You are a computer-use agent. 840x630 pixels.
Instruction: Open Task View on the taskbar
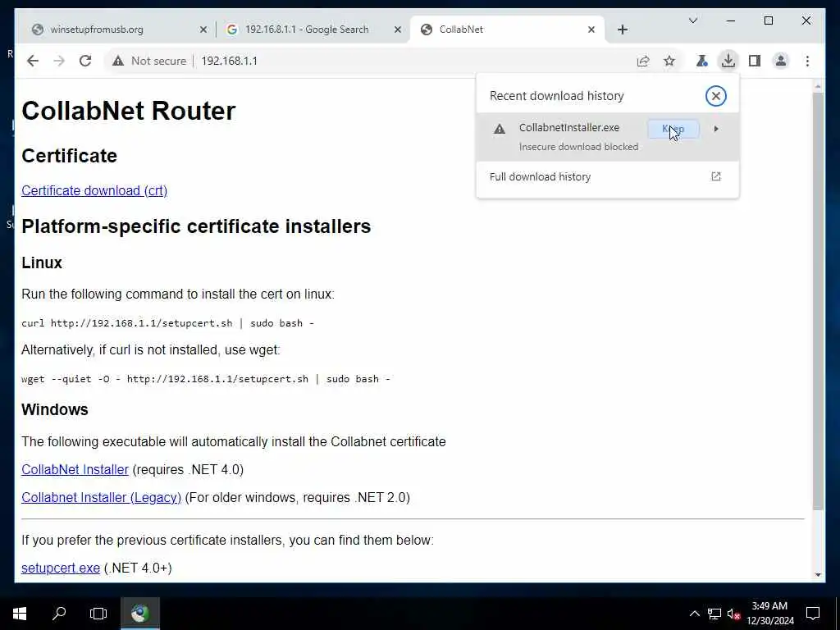coord(98,614)
